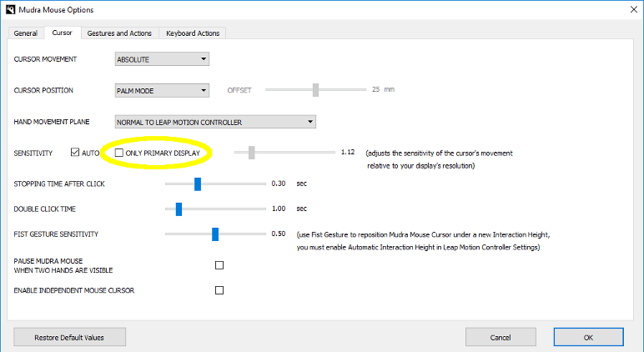Switch to the General tab
The image size is (644, 352).
(26, 33)
